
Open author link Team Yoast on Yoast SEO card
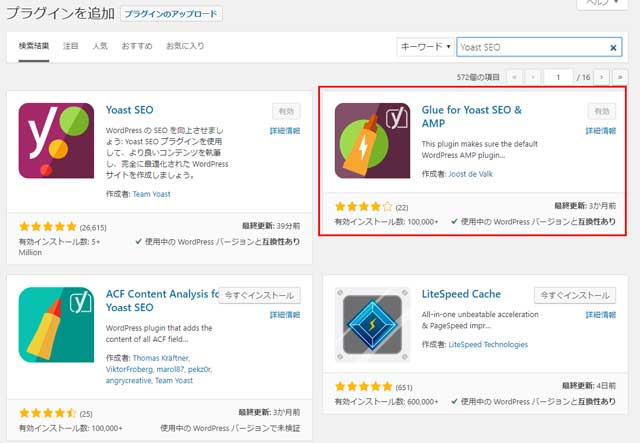click(x=151, y=194)
